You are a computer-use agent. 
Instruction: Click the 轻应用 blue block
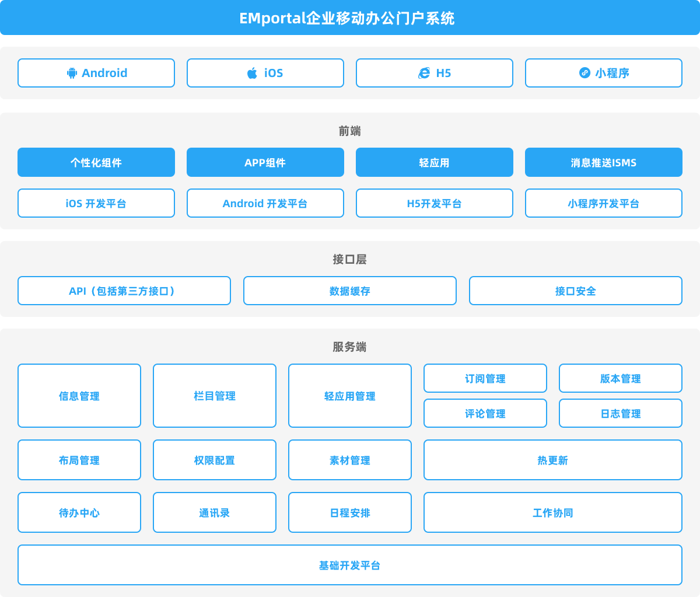tap(435, 162)
